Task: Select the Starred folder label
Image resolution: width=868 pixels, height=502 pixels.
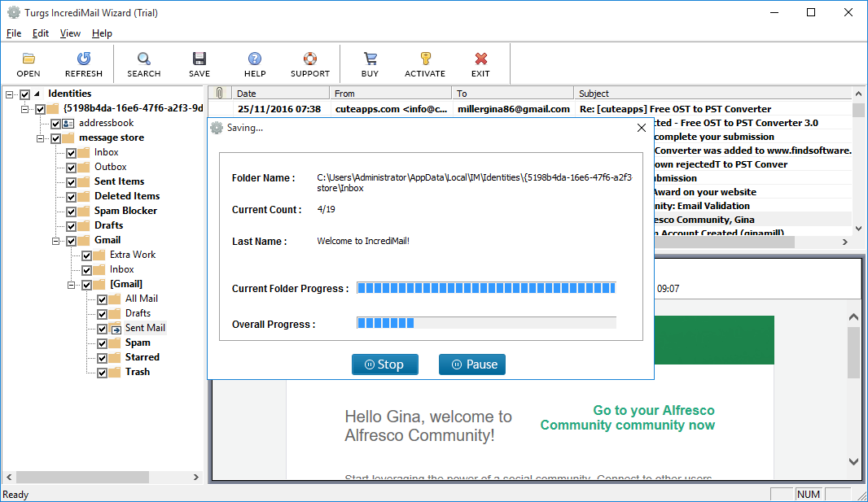Action: point(142,357)
